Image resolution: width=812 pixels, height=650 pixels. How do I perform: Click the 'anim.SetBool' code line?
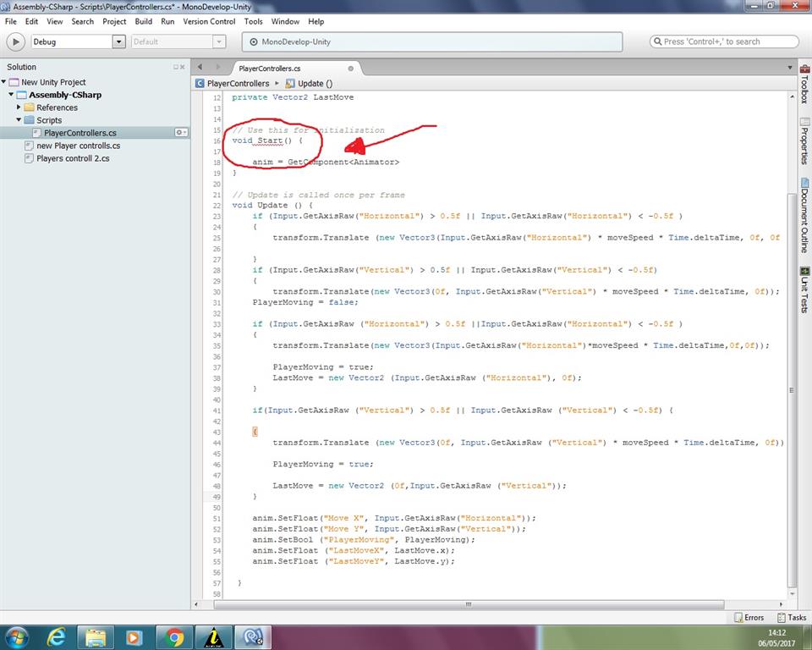tap(364, 540)
